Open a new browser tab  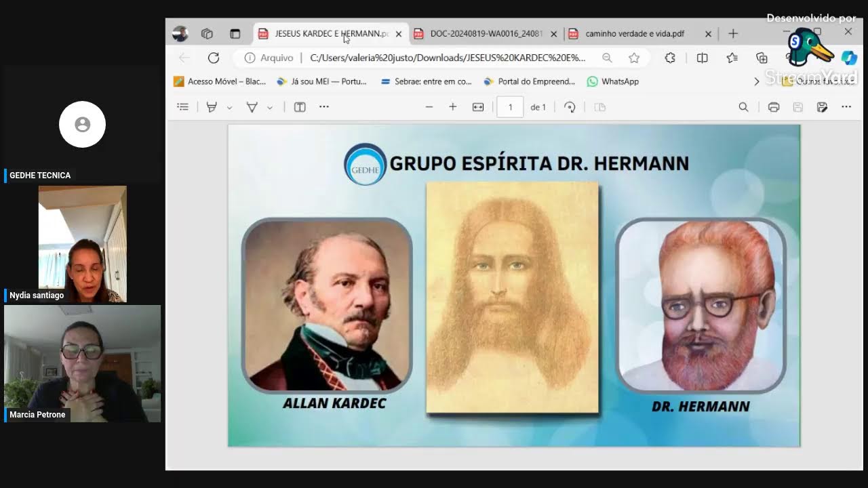[x=732, y=33]
